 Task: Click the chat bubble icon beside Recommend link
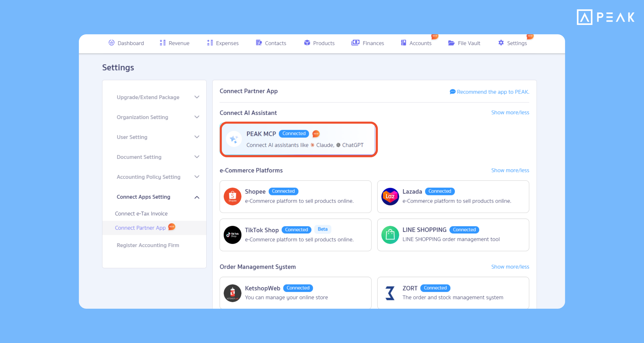(452, 92)
